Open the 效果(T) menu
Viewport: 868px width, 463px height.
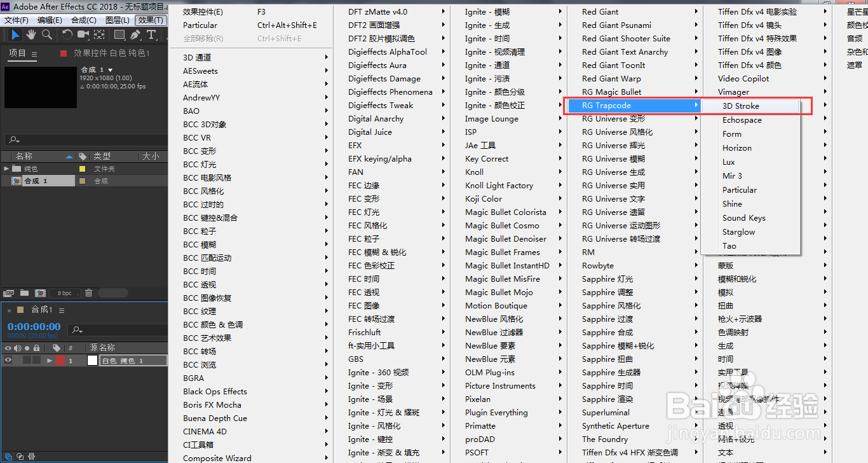pos(151,20)
